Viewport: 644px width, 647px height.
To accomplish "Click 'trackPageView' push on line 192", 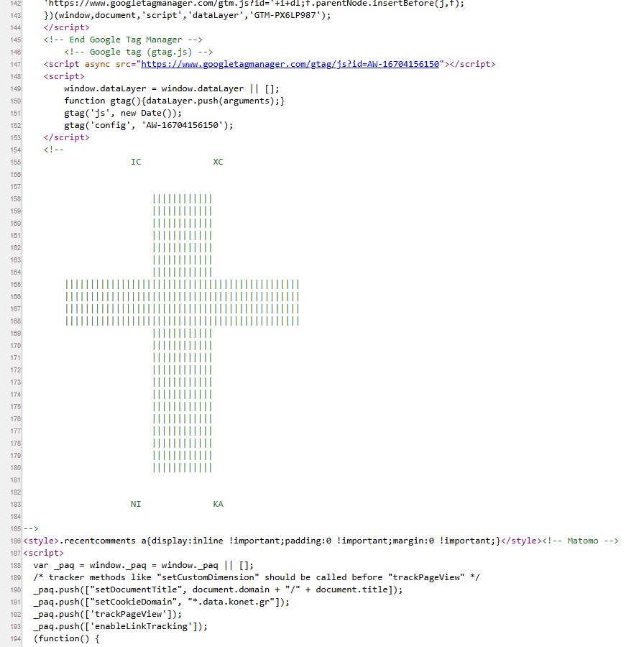I will (x=107, y=614).
